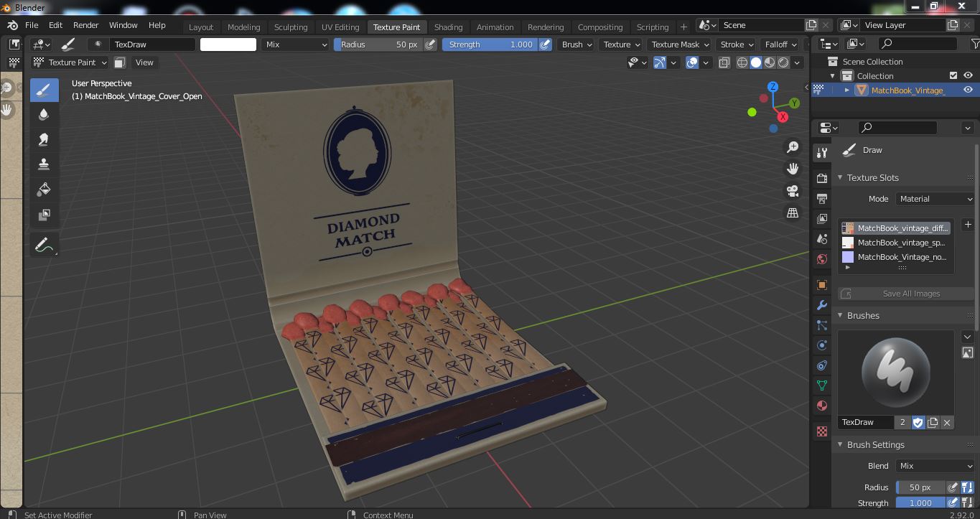This screenshot has width=980, height=519.
Task: Select the Fill bucket tool
Action: pyautogui.click(x=45, y=190)
